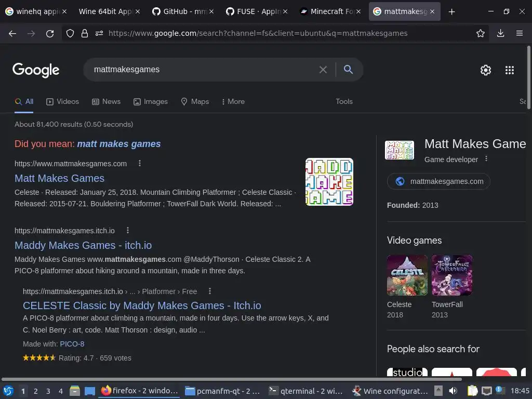Switch to virtual desktop 2
The height and width of the screenshot is (399, 532).
pos(36,391)
